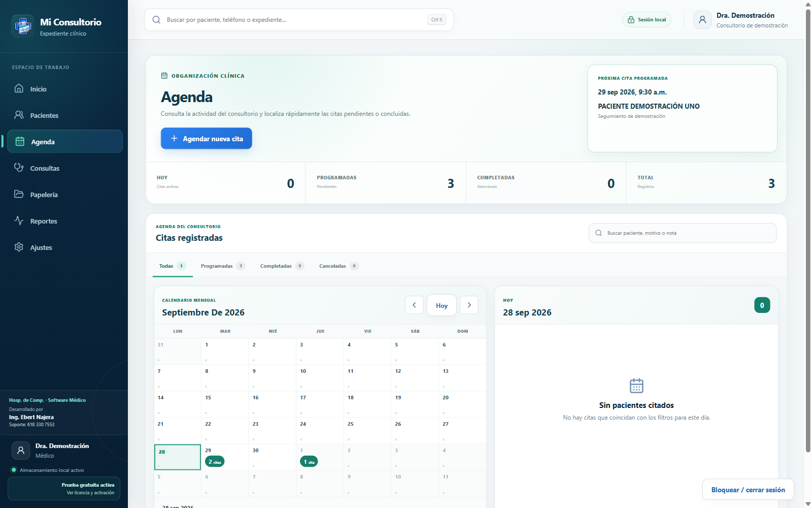Open Pacientes from the sidebar
The image size is (812, 508).
coord(64,115)
